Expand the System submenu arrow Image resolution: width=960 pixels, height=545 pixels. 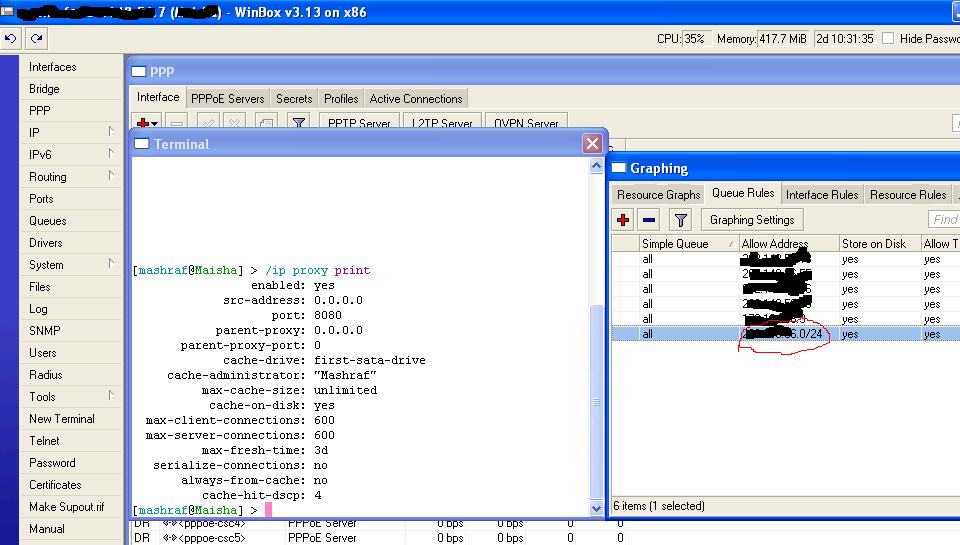pos(111,264)
